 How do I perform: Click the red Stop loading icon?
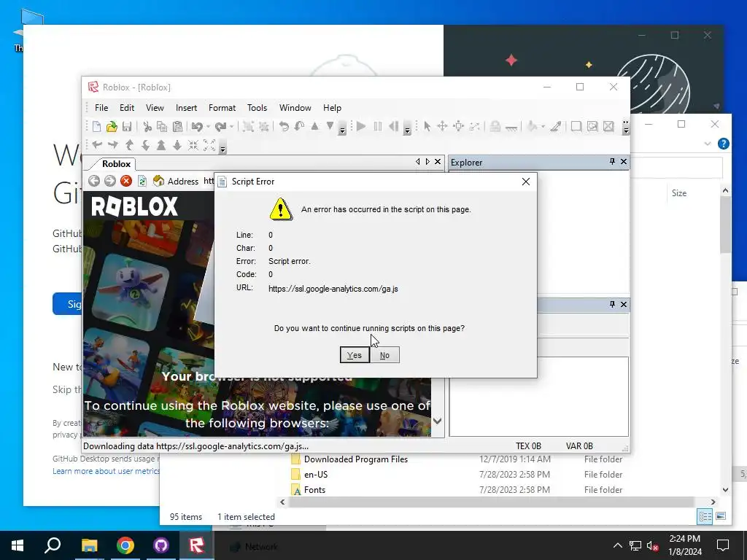(126, 181)
